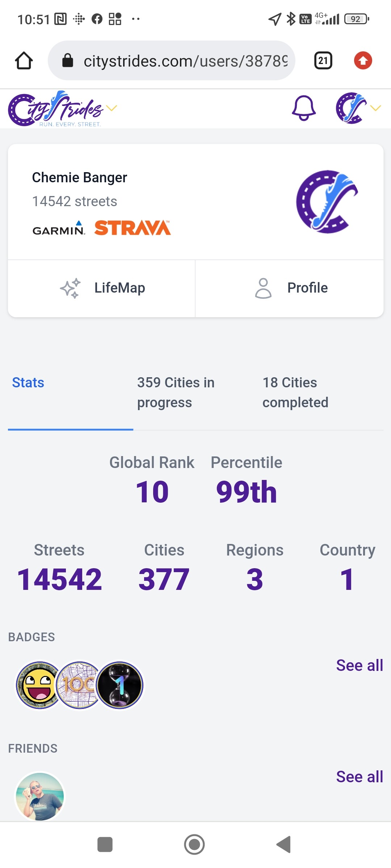
Task: Tap the citystrides.com URL address bar
Action: tap(172, 60)
